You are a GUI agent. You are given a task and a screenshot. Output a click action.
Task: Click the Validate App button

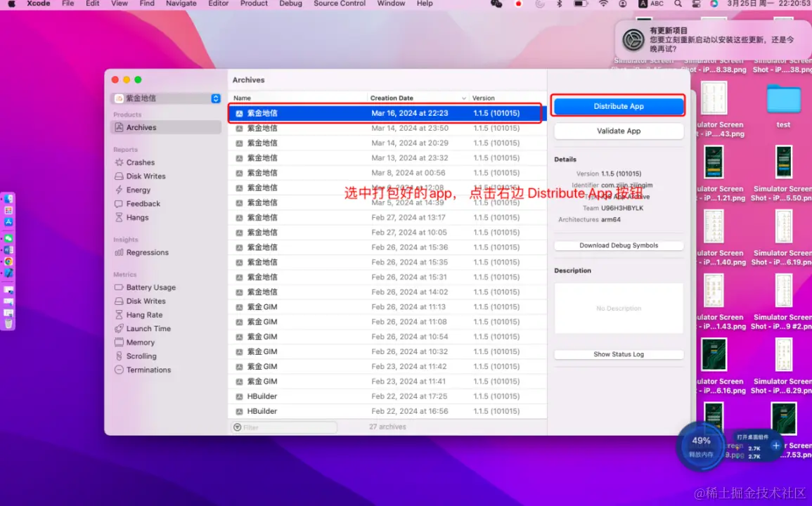click(619, 131)
